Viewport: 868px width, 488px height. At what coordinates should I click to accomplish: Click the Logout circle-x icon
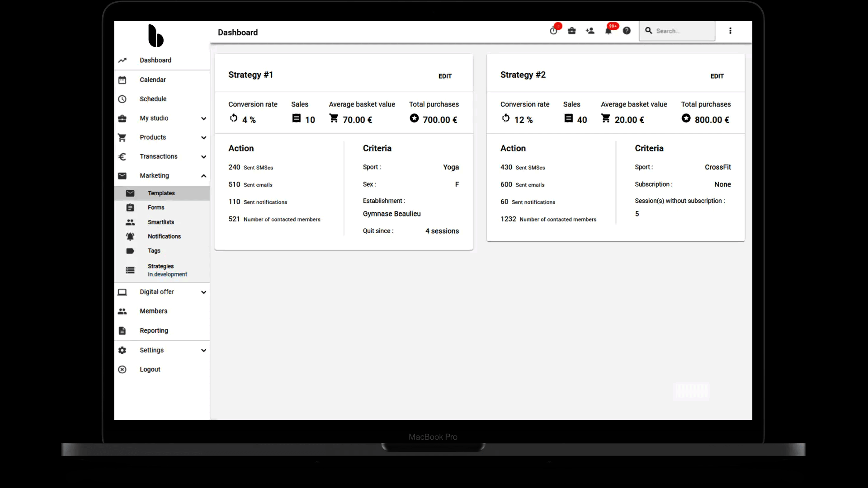click(122, 370)
